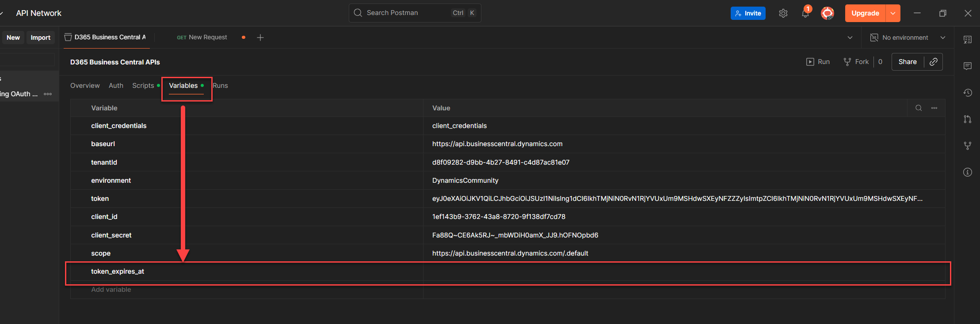Open the collection info icon in right sidebar
The image size is (980, 324).
pyautogui.click(x=968, y=172)
